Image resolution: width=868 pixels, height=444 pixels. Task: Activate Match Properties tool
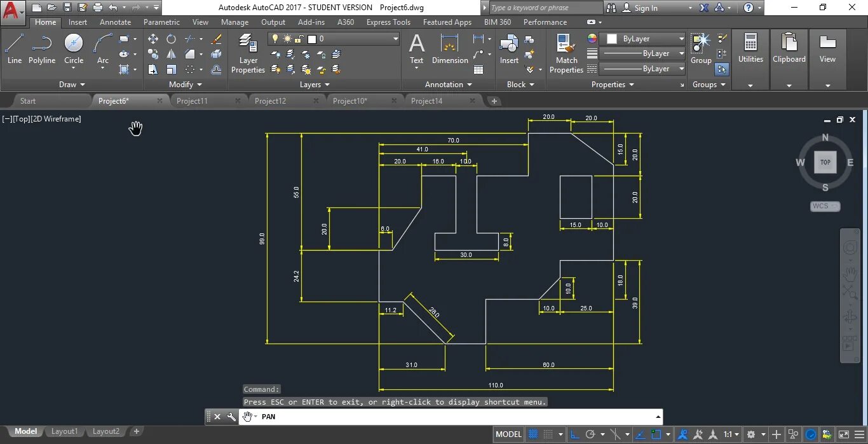pos(566,53)
